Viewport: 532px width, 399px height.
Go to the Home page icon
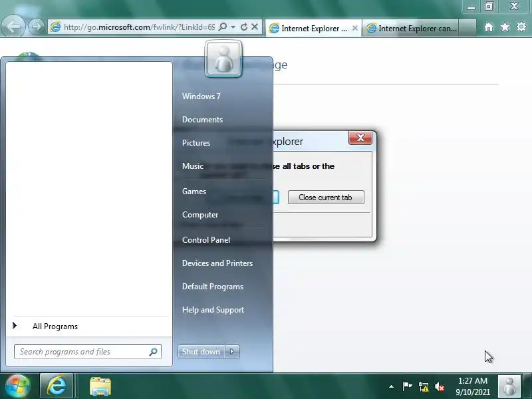click(489, 27)
